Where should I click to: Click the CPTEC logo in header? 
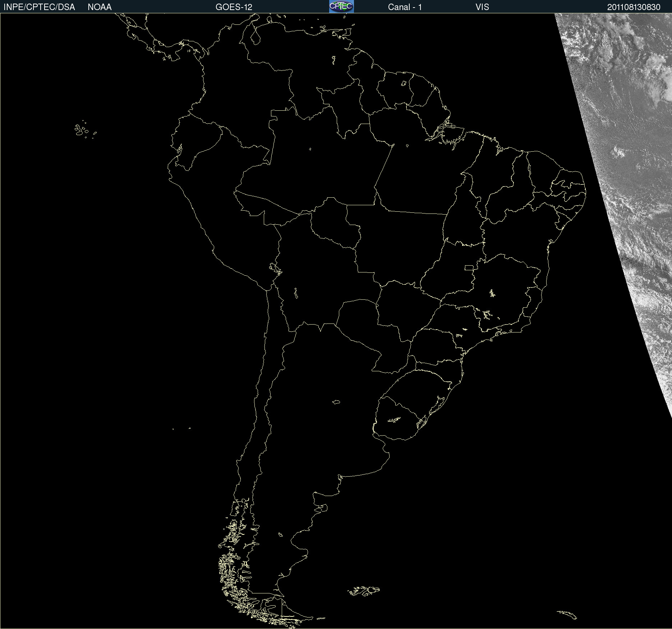(x=341, y=6)
